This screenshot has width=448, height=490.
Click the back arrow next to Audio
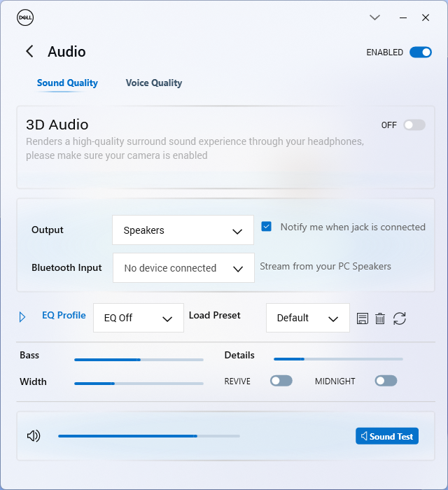click(29, 51)
